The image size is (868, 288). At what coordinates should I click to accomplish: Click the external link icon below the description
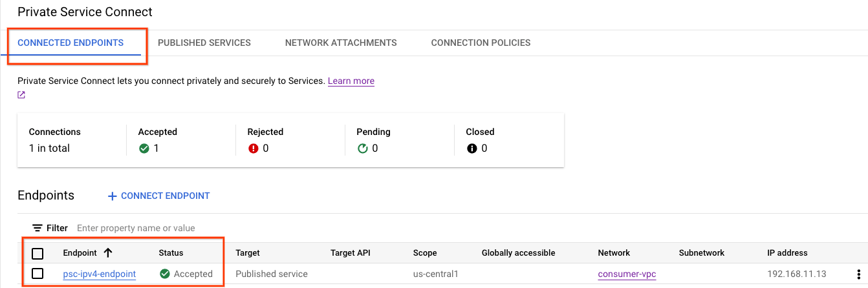(x=21, y=96)
